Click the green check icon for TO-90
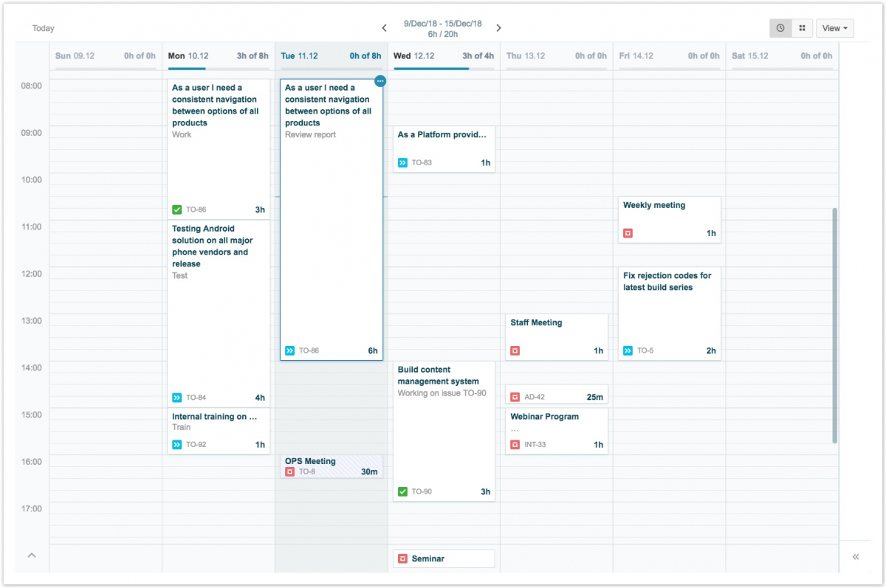The image size is (886, 588). (402, 491)
